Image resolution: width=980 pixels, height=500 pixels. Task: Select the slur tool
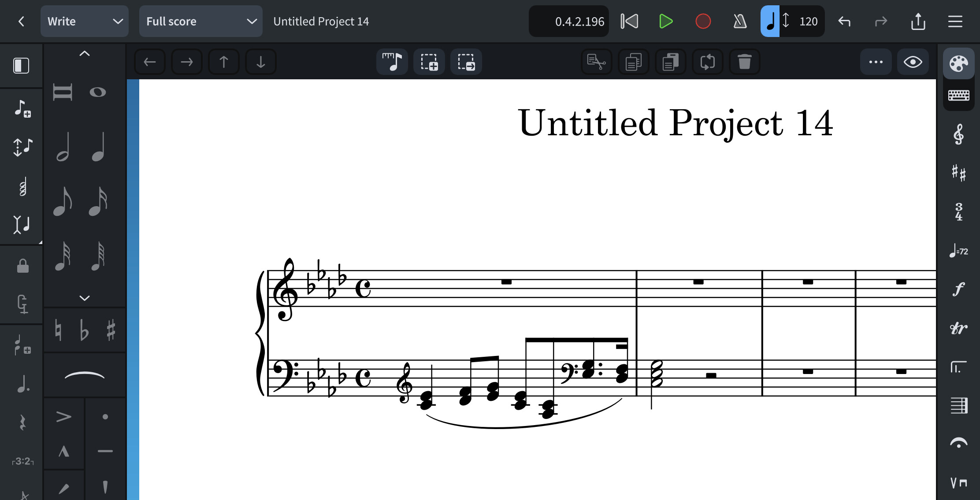[84, 375]
